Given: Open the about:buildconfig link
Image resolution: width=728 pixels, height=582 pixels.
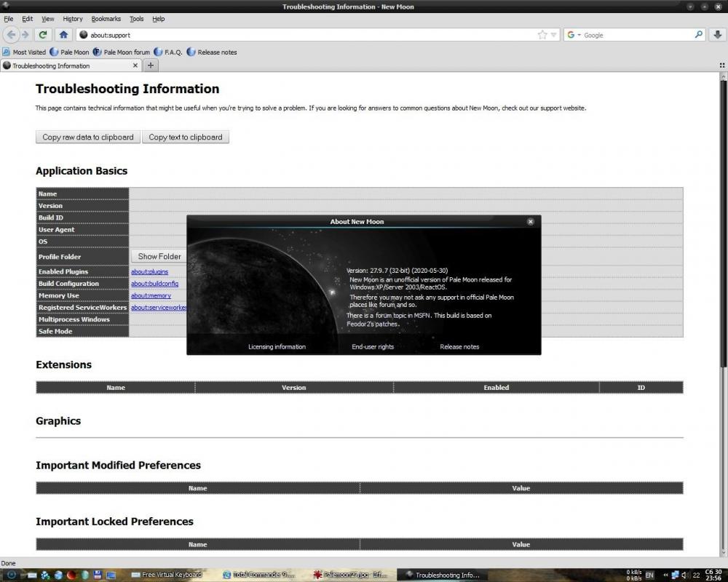Looking at the screenshot, I should tap(154, 284).
